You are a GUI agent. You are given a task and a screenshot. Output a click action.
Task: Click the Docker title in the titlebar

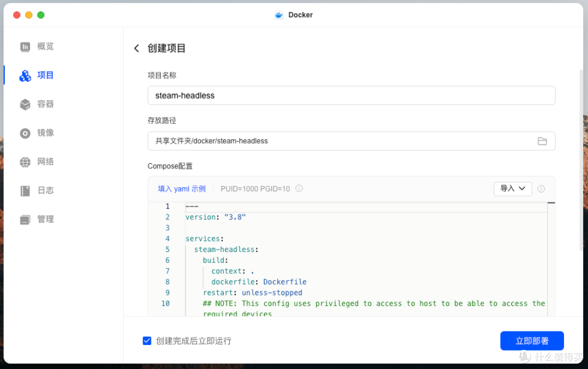293,15
